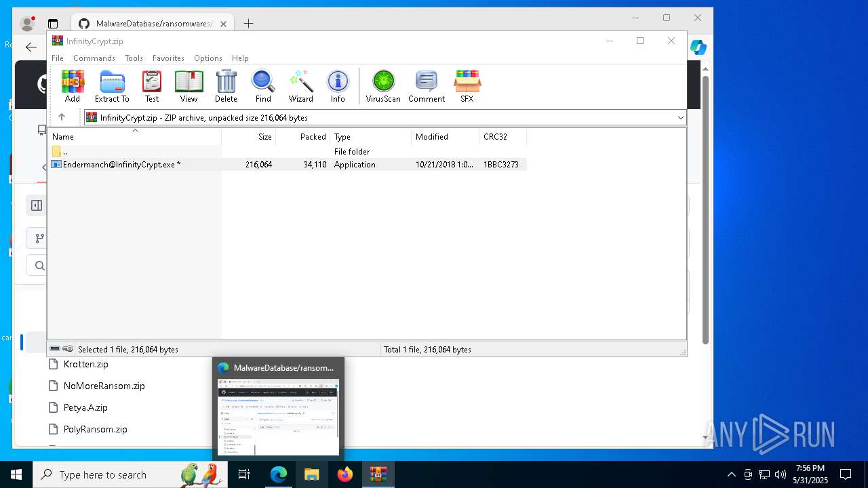The image size is (868, 488).
Task: Add a Comment to the archive
Action: tap(427, 86)
